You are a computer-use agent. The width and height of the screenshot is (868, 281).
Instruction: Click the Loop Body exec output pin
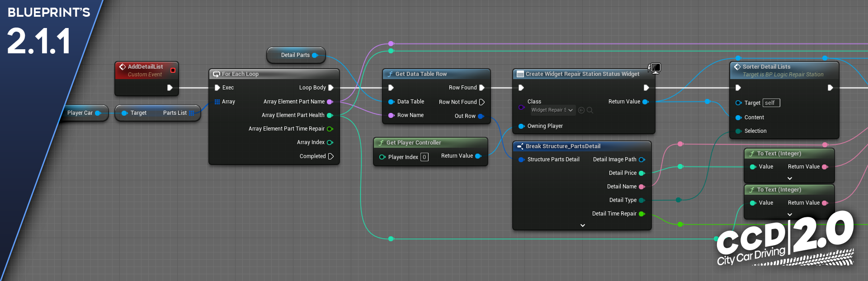(331, 88)
